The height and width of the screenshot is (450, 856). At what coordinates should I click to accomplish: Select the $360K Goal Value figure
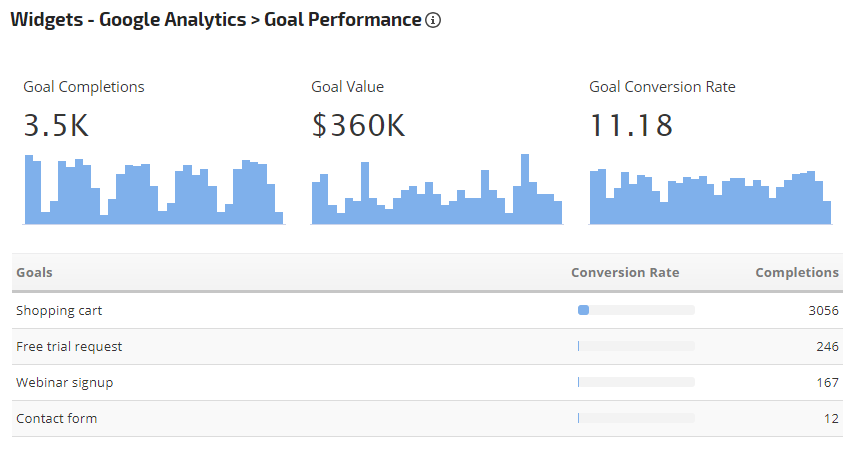(358, 126)
